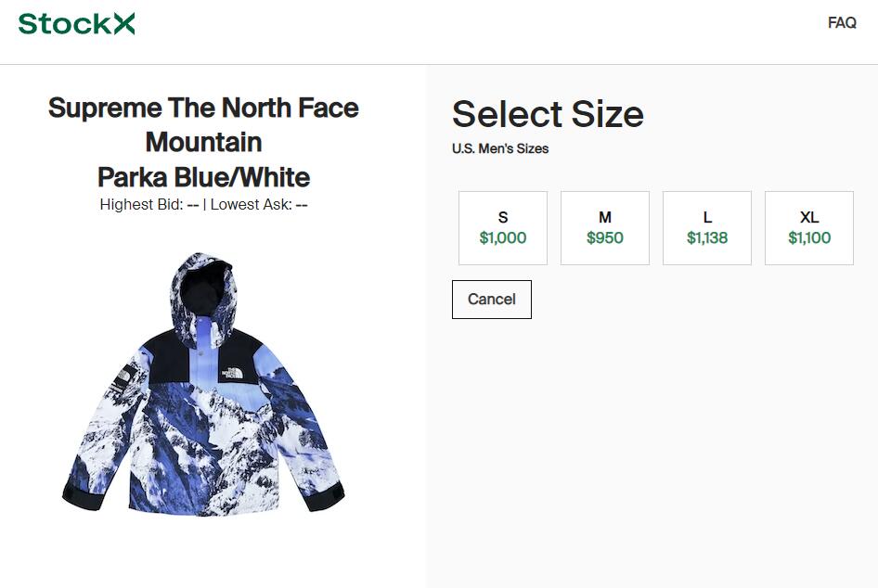Select the cheapest listed size, M

click(x=605, y=227)
